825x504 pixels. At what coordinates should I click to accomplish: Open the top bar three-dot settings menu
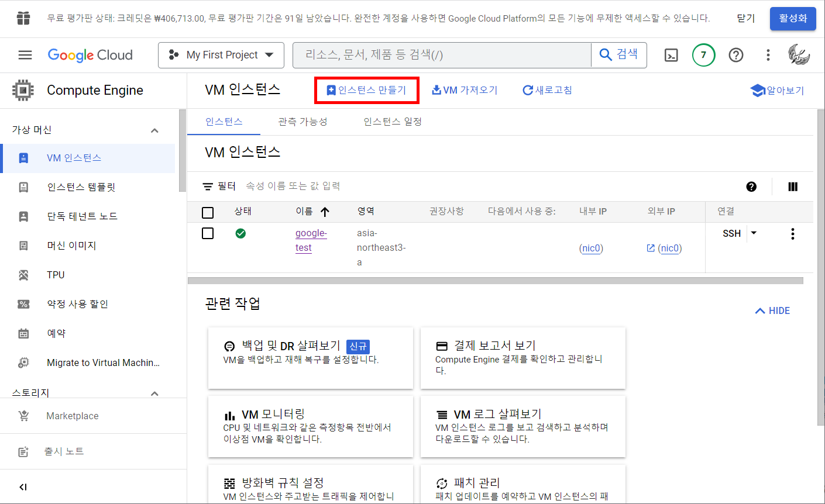(x=768, y=55)
